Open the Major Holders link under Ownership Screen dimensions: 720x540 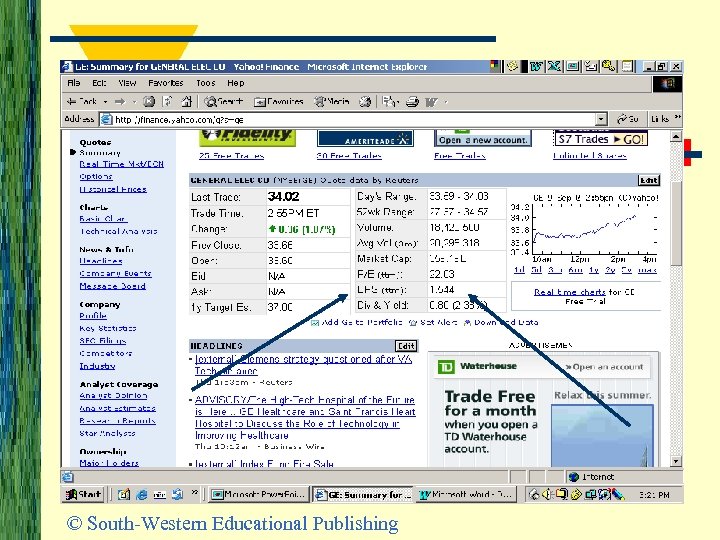(109, 463)
